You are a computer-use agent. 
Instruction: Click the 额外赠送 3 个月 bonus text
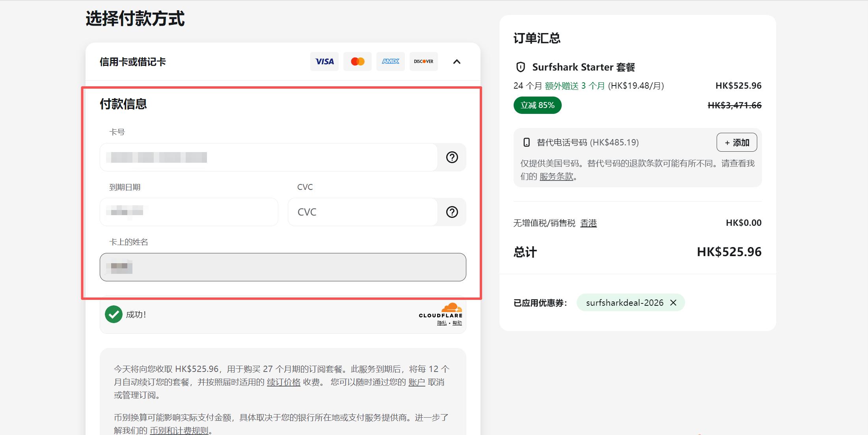click(575, 86)
